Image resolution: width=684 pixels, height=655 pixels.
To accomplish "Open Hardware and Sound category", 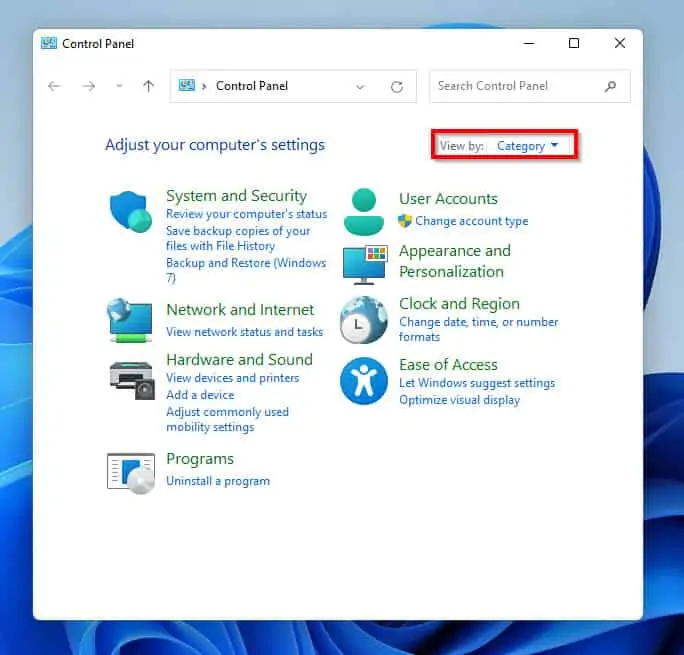I will tap(239, 359).
